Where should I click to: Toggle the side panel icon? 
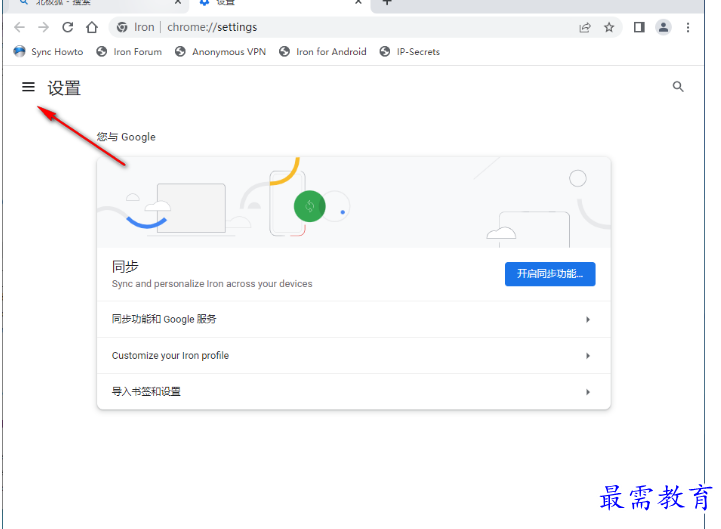[x=639, y=28]
